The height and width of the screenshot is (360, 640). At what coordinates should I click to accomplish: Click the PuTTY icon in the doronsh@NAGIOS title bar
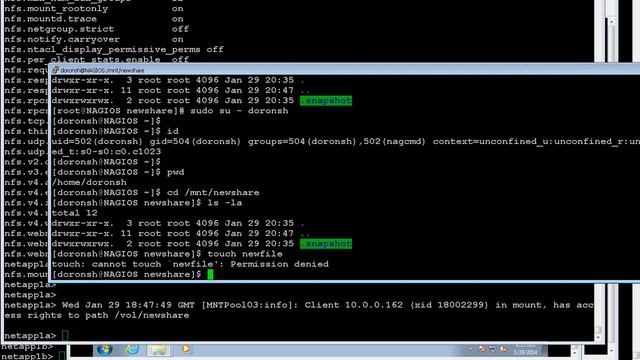pyautogui.click(x=56, y=70)
